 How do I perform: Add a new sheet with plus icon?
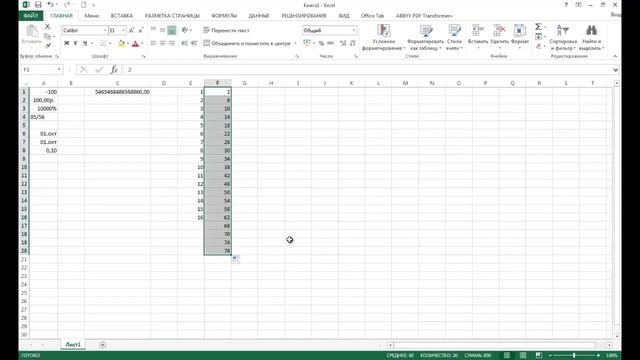(x=102, y=345)
